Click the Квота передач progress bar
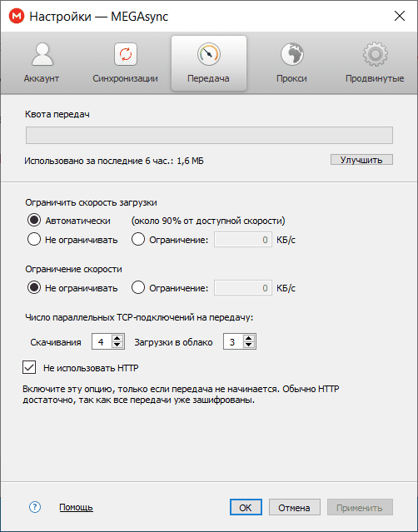The height and width of the screenshot is (532, 418). pyautogui.click(x=209, y=136)
